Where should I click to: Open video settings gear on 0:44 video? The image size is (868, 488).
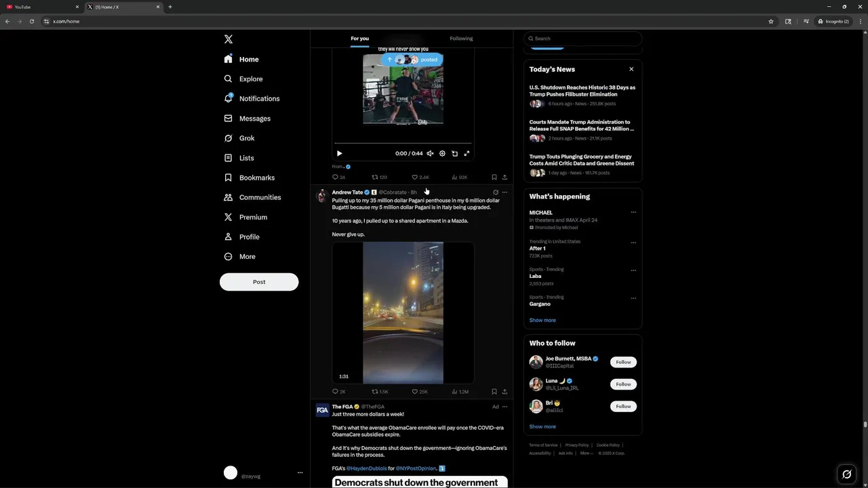(442, 153)
